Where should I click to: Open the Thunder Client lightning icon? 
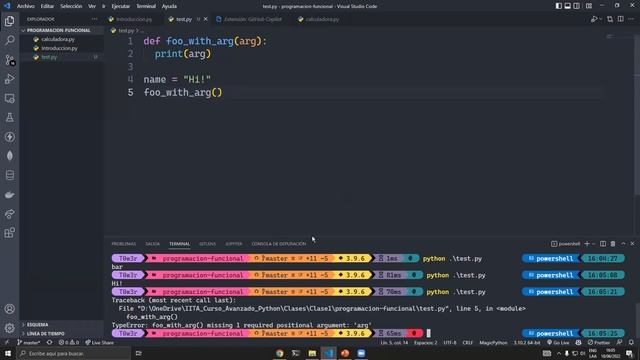(9, 137)
